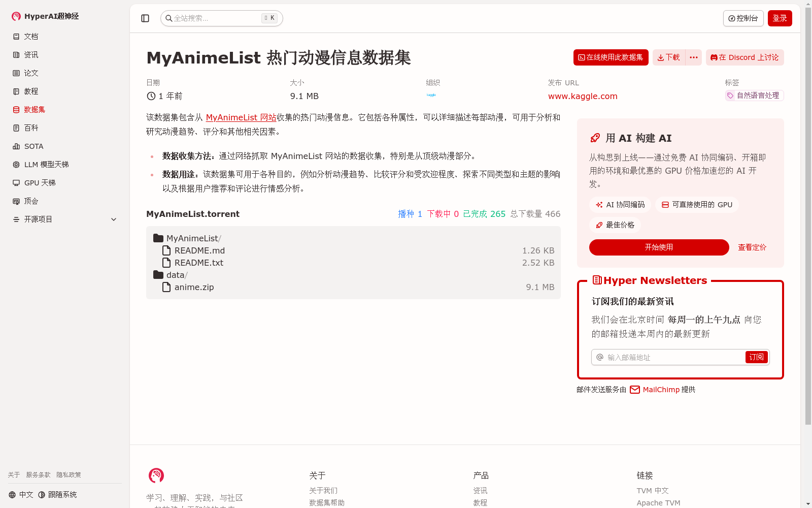This screenshot has height=508, width=812.
Task: Open the 文档 sidebar item
Action: tap(65, 37)
